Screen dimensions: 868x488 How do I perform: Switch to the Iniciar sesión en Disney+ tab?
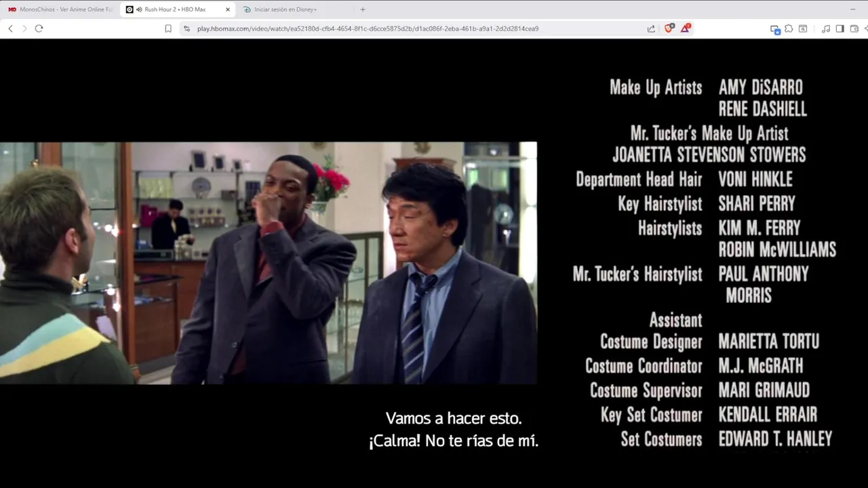(x=295, y=9)
